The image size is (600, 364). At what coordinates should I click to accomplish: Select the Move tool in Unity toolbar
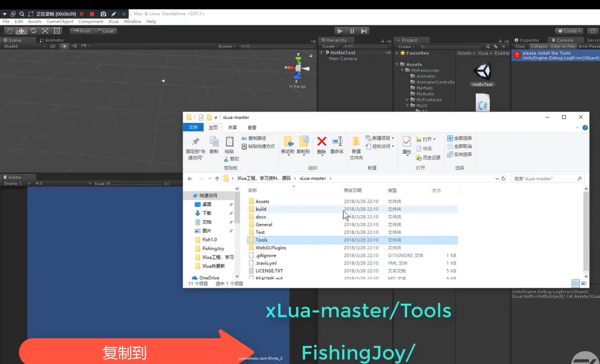tap(21, 31)
